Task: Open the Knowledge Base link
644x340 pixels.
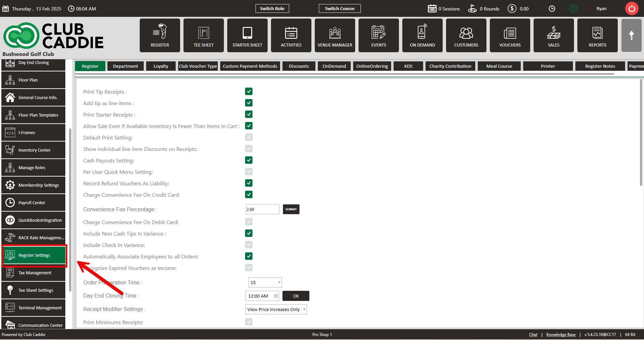Action: (x=561, y=335)
